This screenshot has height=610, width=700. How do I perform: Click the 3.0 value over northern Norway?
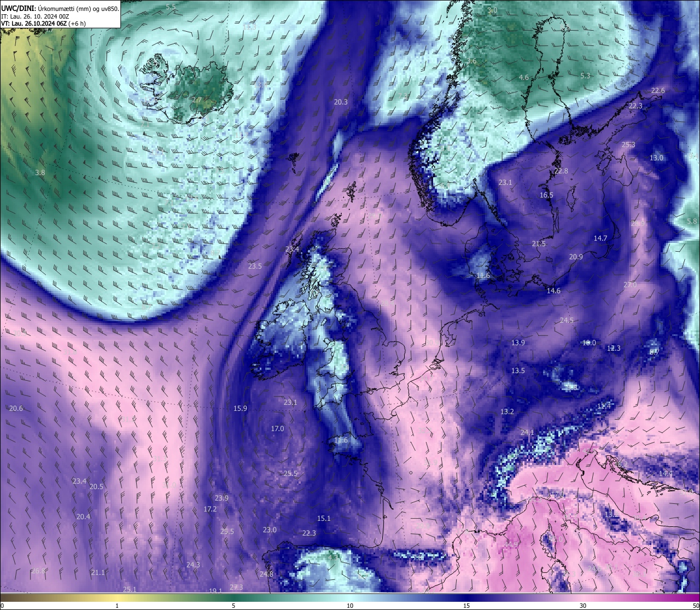(492, 10)
